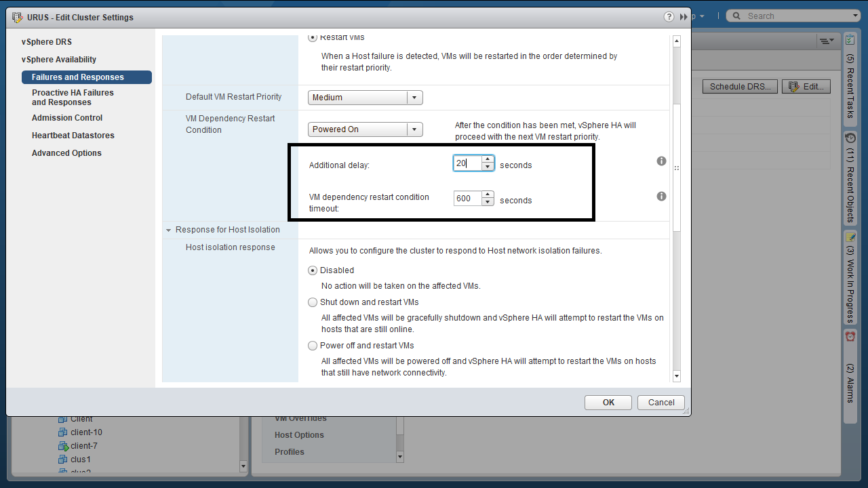Open the Recent Objects clock icon

tap(850, 138)
